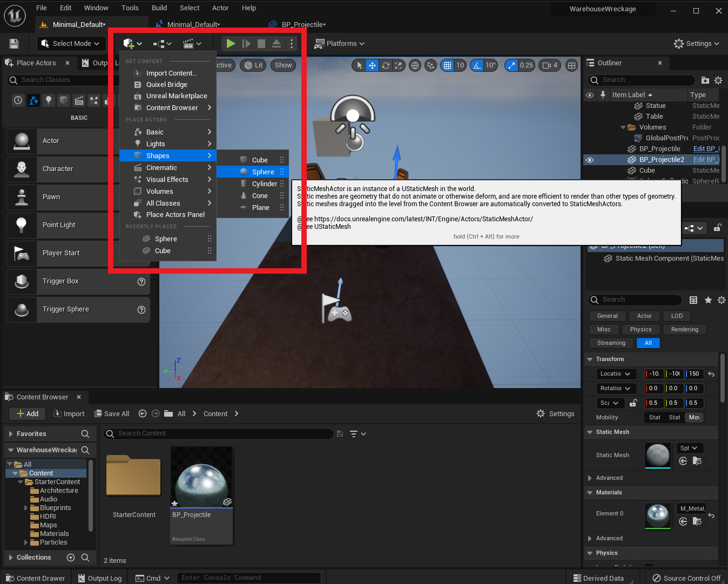Toggle scale snapping in viewport

511,65
